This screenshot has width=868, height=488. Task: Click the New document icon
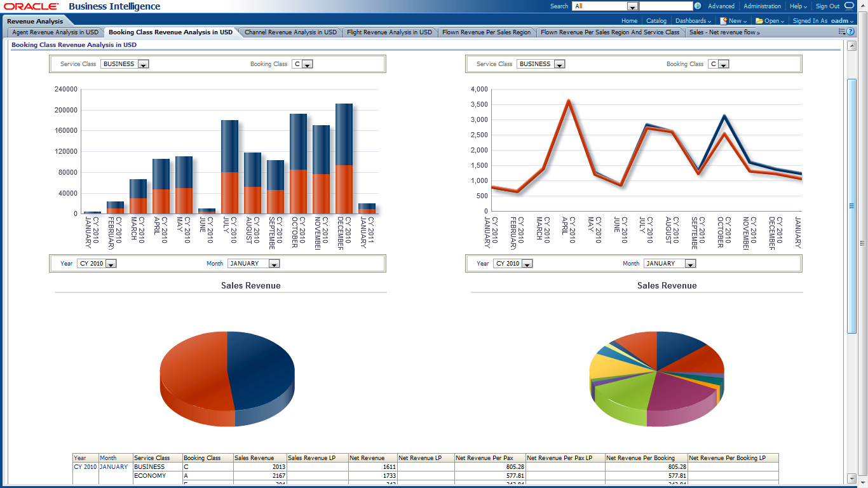pos(723,21)
